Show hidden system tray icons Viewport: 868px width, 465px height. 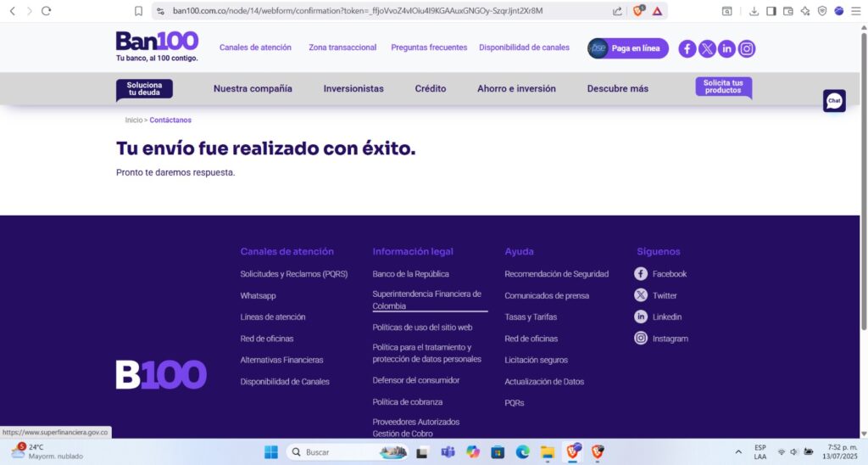738,451
